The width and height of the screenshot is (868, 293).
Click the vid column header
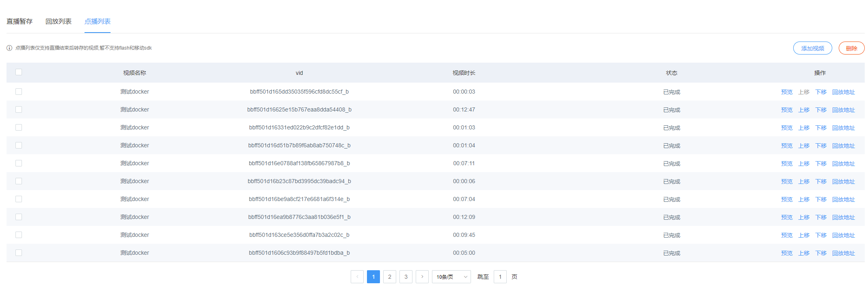(299, 73)
